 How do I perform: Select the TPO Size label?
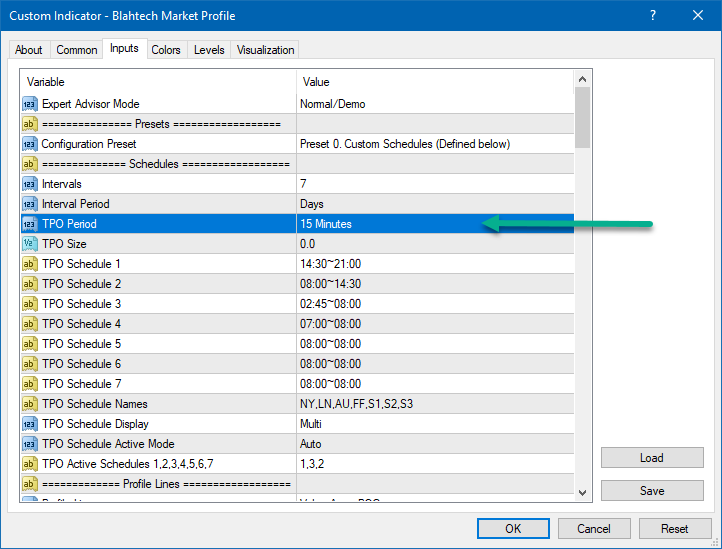(x=64, y=244)
